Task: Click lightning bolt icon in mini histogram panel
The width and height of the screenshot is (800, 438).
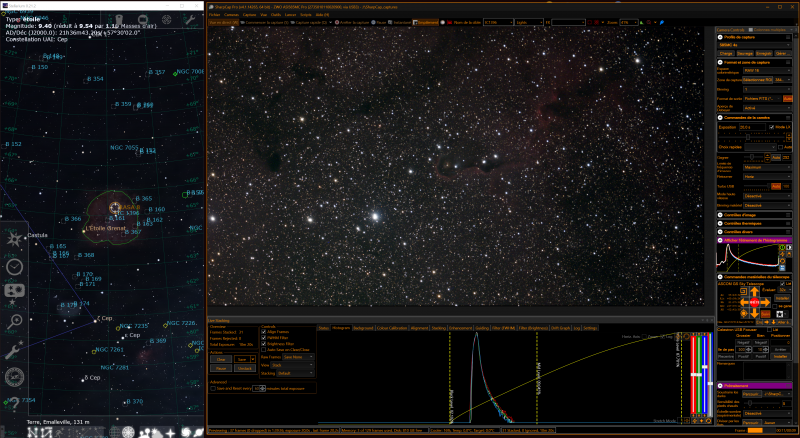Action: (783, 254)
